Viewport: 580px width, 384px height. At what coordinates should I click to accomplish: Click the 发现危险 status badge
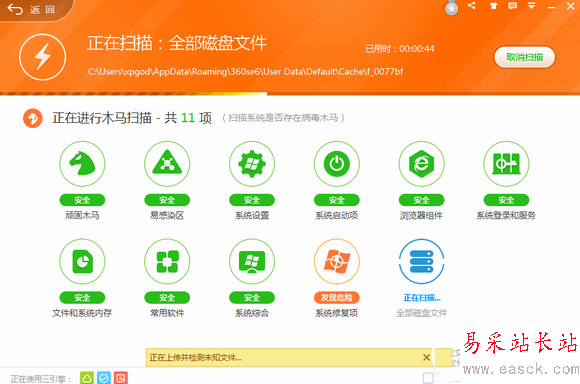337,297
